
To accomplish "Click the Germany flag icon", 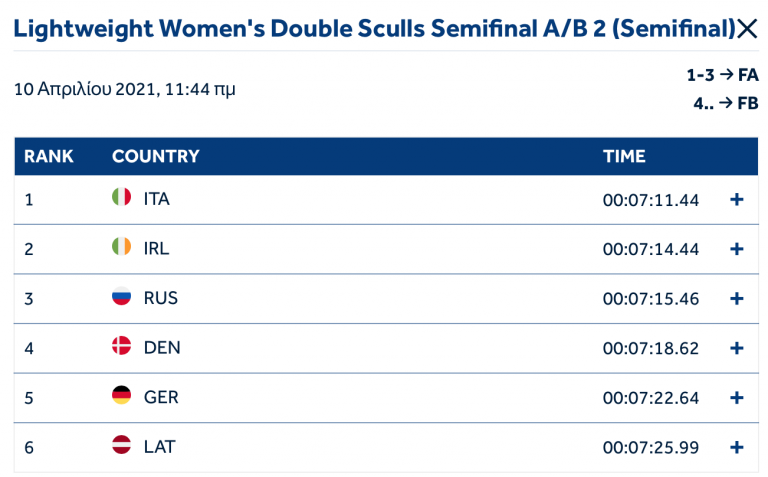I will click(x=121, y=396).
